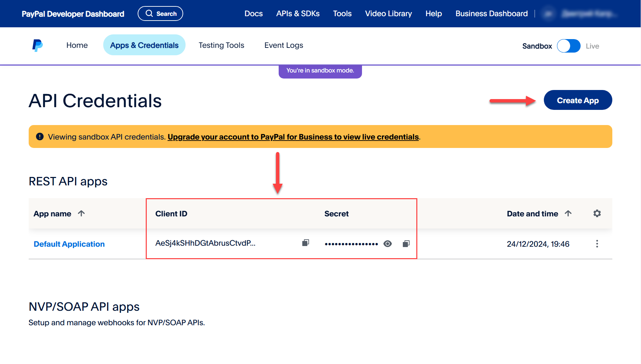This screenshot has width=641, height=364.
Task: Follow Upgrade your account to PayPal for Business link
Action: coord(293,137)
